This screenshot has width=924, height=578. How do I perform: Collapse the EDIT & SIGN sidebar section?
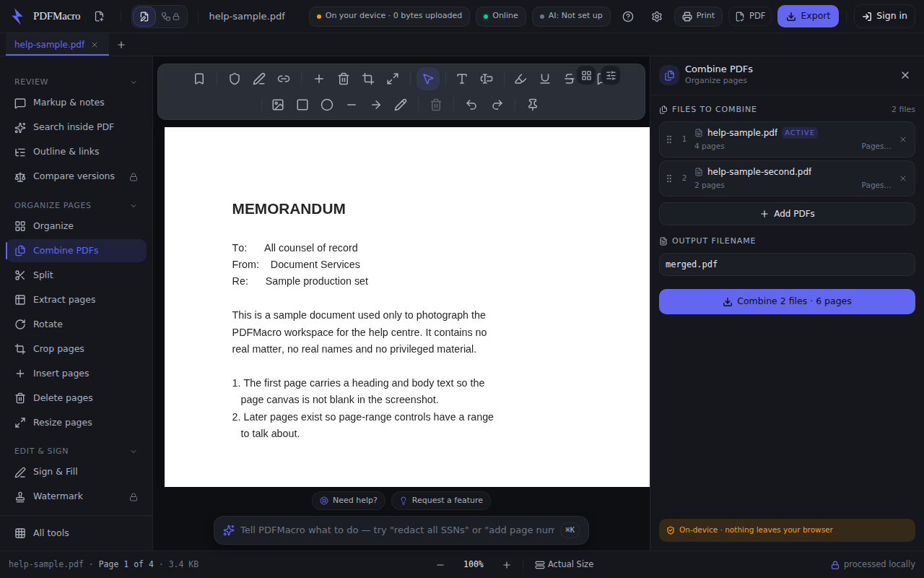tap(134, 451)
